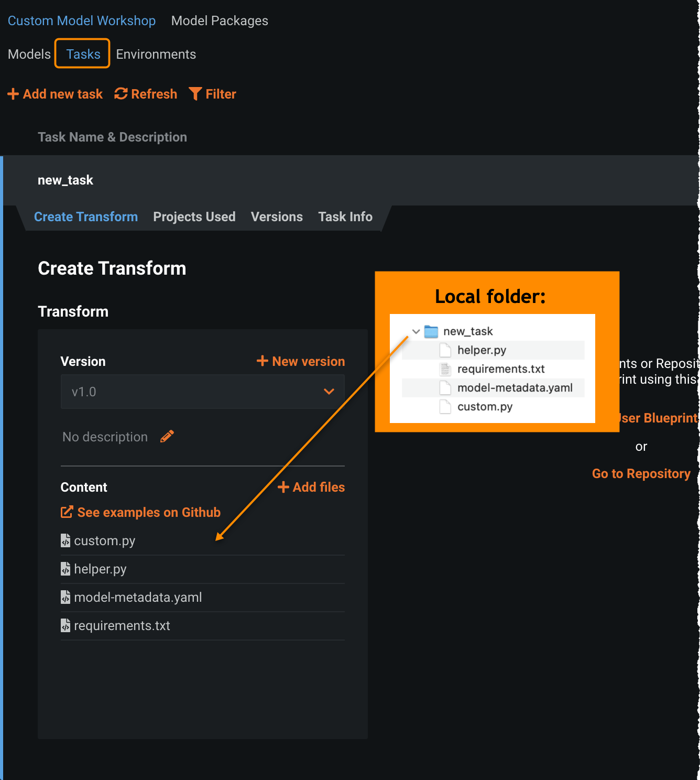This screenshot has width=700, height=780.
Task: Open the Versions tab
Action: (x=277, y=217)
